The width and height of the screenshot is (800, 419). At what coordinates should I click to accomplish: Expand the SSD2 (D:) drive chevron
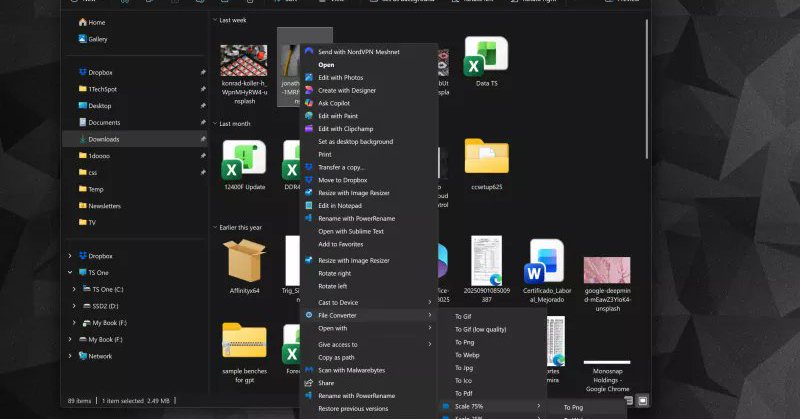pyautogui.click(x=74, y=306)
